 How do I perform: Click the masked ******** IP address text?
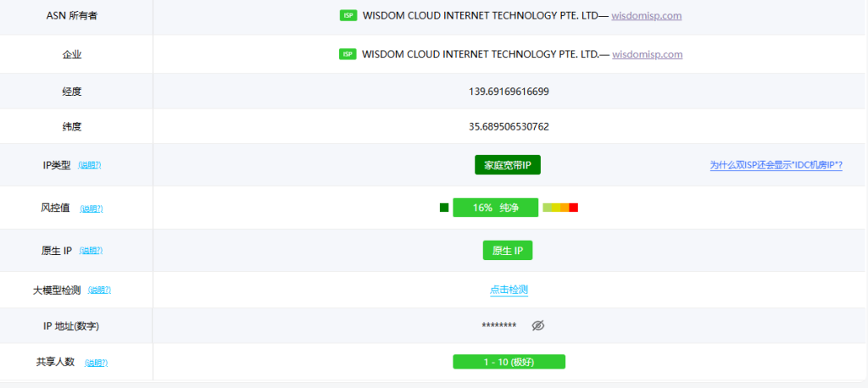point(498,327)
